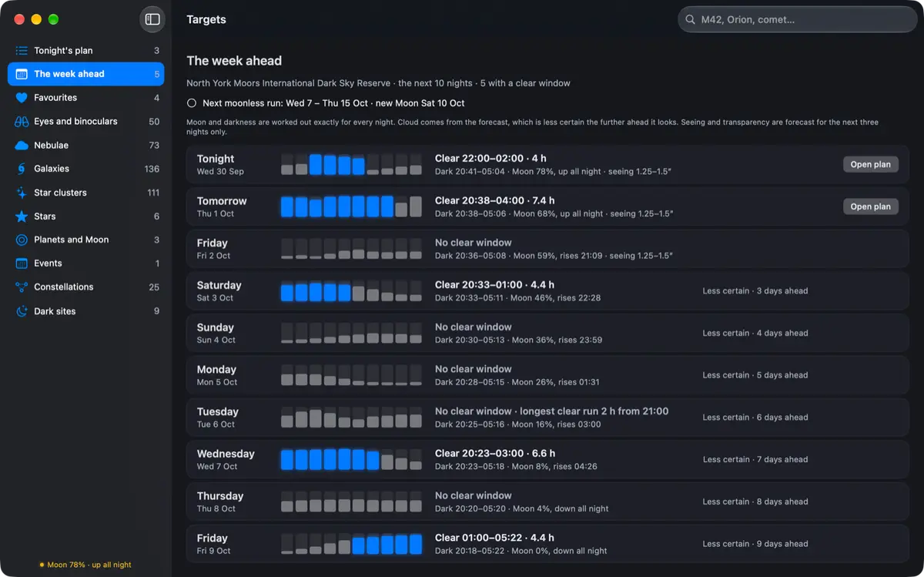Viewport: 924px width, 577px height.
Task: Click the Favourites heart icon
Action: coord(22,98)
